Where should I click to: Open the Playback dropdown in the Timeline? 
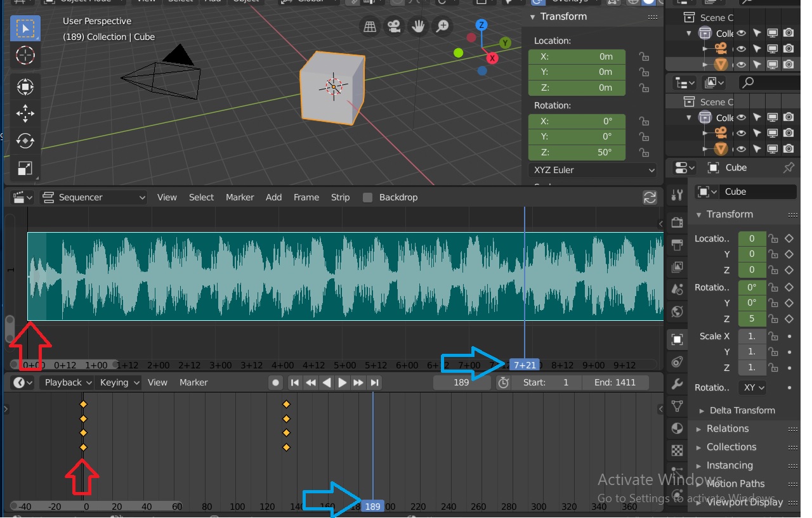[x=65, y=382]
